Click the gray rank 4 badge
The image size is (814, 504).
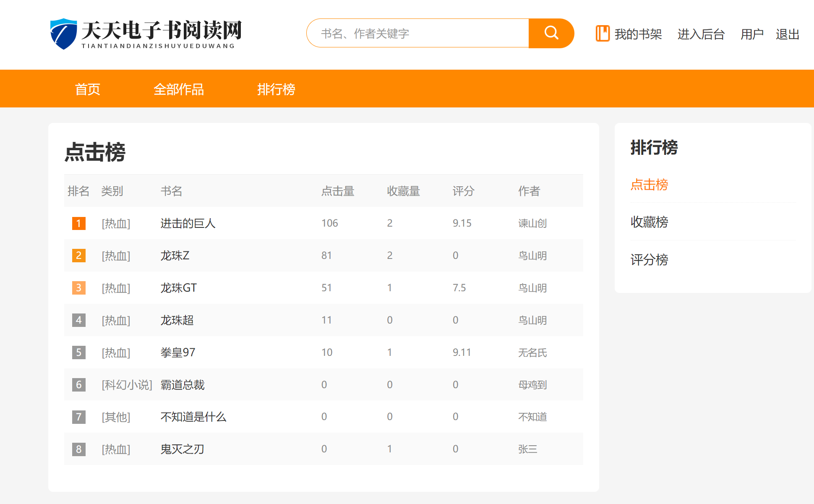pyautogui.click(x=79, y=320)
